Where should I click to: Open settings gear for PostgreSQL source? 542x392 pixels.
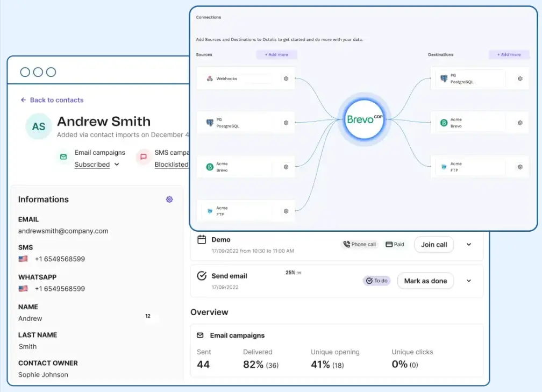click(x=286, y=123)
